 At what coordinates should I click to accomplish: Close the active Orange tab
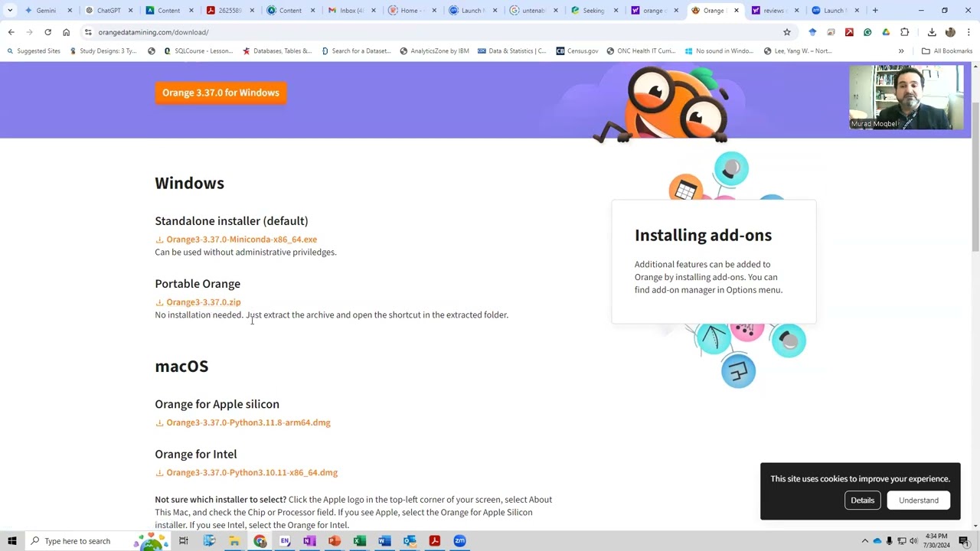pos(737,11)
